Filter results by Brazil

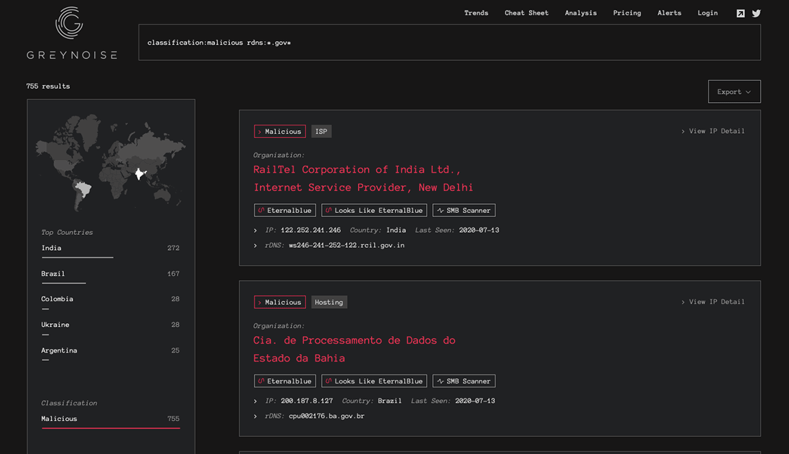[x=110, y=276]
